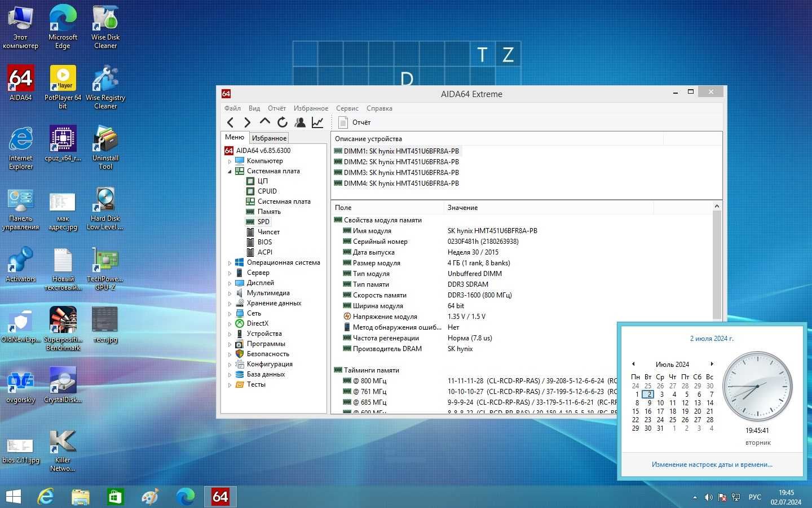Go to the previous month in the calendar
Screen dimensions: 812x508
[633, 364]
